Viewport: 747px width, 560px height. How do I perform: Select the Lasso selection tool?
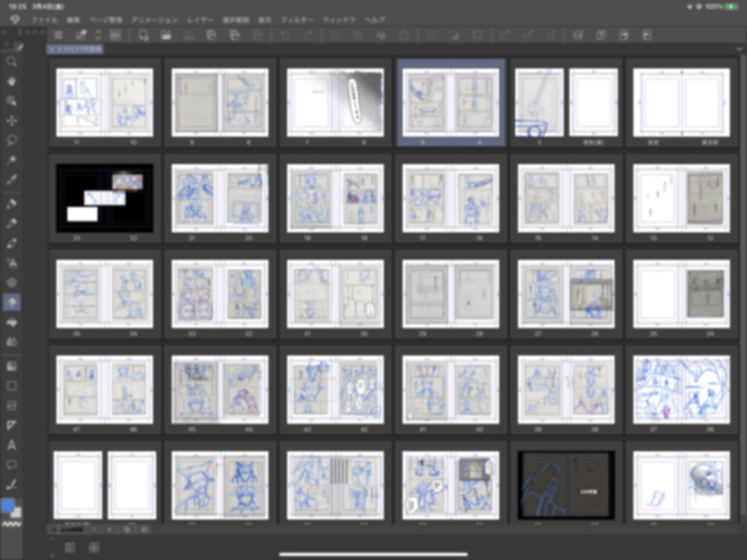[11, 140]
